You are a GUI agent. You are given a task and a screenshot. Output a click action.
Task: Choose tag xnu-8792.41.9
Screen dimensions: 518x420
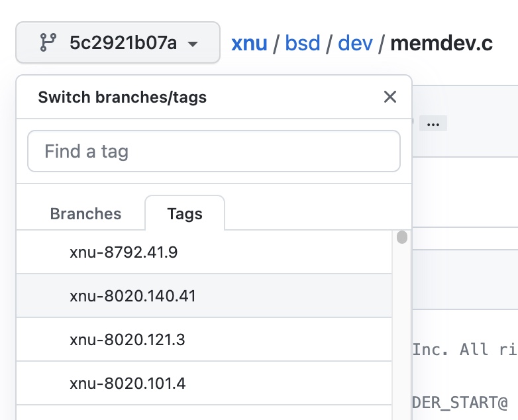pos(124,252)
